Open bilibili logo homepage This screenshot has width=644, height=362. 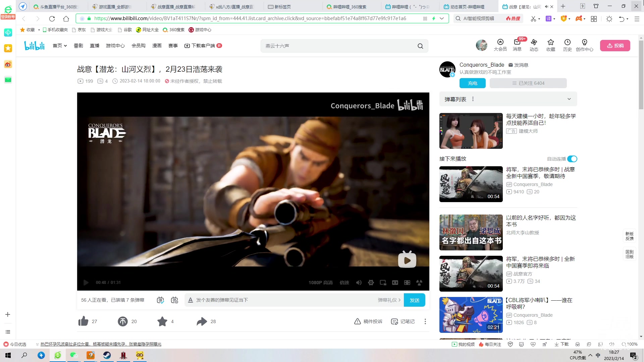(34, 46)
